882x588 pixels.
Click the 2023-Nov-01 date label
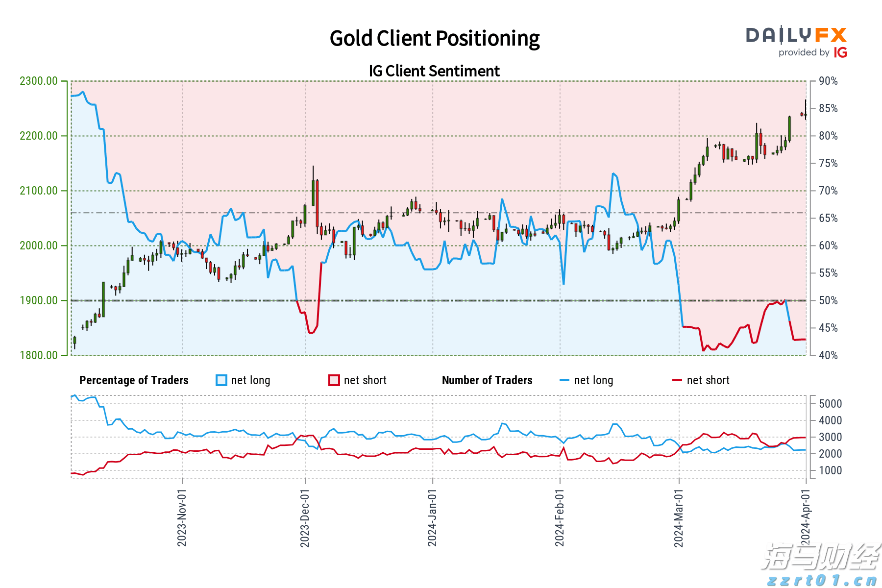tap(182, 518)
